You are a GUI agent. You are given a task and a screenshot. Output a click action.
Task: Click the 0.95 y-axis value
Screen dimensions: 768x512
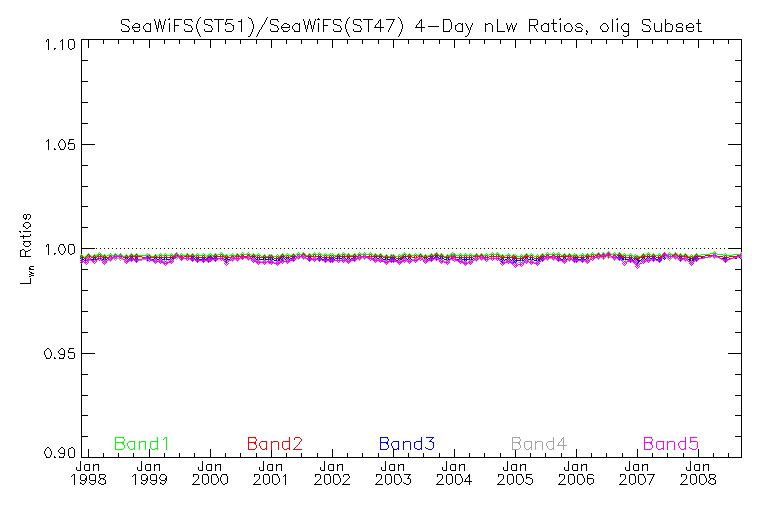[x=60, y=354]
